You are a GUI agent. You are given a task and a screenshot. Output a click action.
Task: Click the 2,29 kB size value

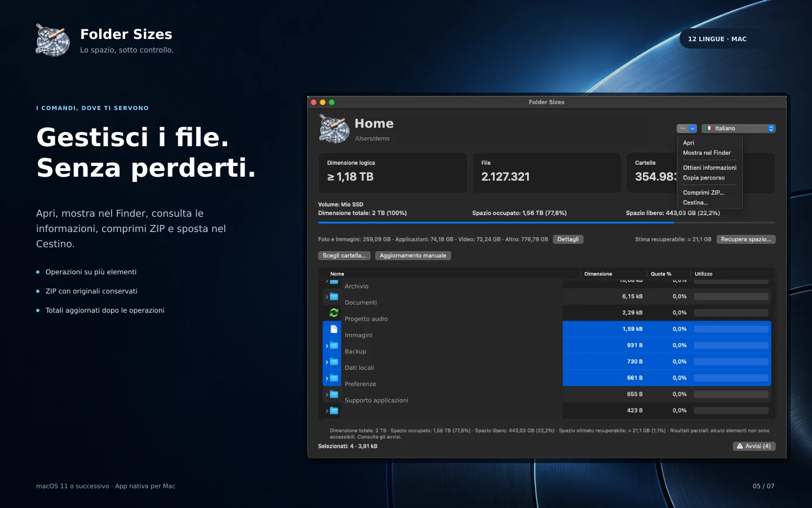pos(632,313)
